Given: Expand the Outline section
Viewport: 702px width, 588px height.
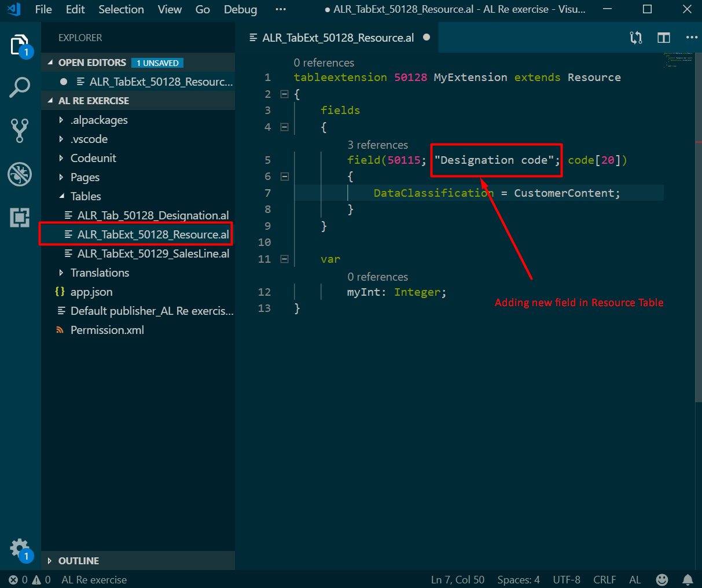Looking at the screenshot, I should [x=79, y=561].
